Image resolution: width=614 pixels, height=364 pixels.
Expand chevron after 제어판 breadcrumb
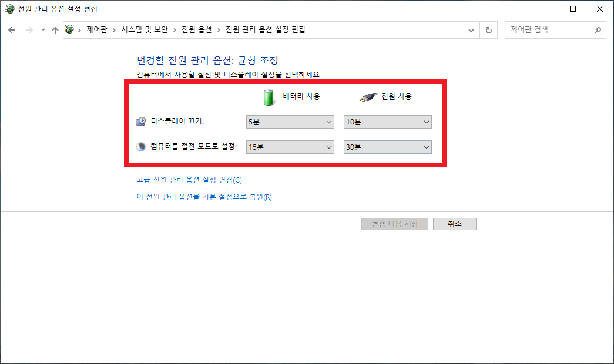115,30
